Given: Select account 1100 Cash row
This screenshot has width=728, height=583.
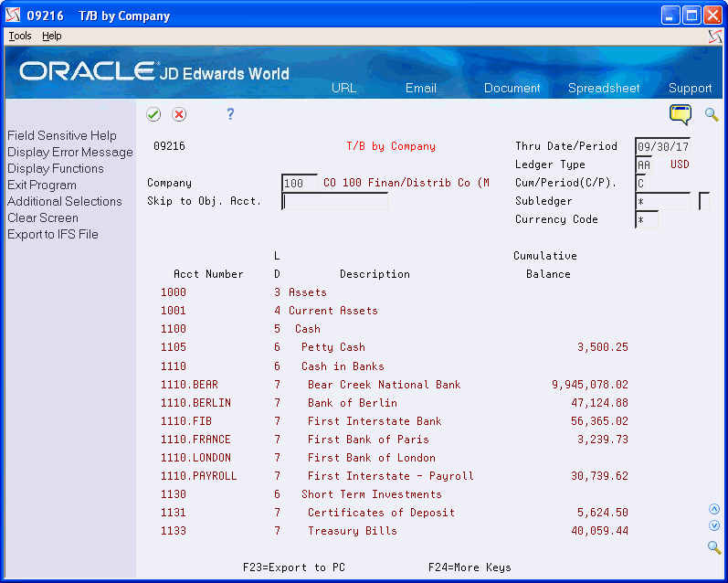Looking at the screenshot, I should [395, 329].
